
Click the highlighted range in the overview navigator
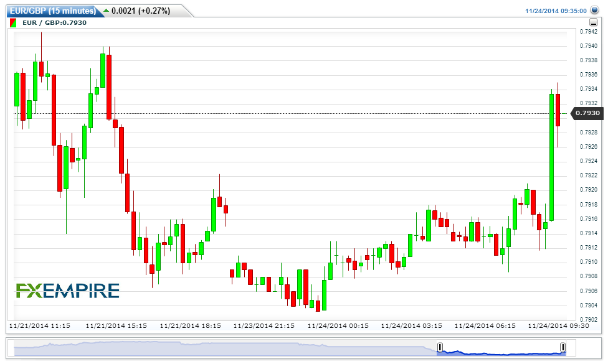pyautogui.click(x=501, y=348)
